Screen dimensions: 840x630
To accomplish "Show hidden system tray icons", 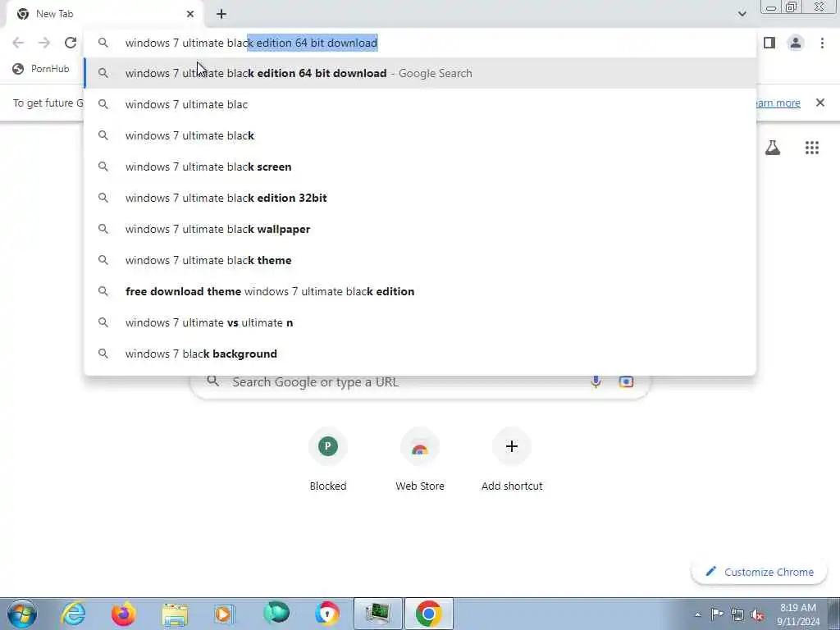I will click(697, 614).
